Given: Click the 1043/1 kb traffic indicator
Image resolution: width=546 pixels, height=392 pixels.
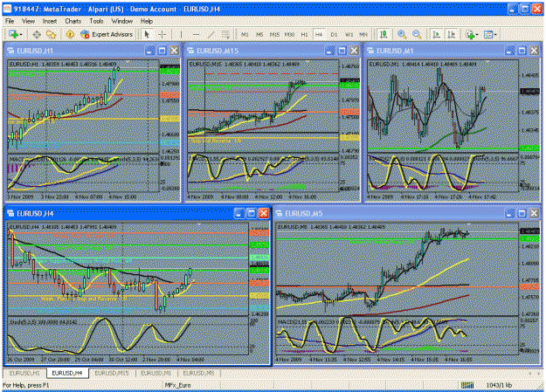Looking at the screenshot, I should point(499,385).
